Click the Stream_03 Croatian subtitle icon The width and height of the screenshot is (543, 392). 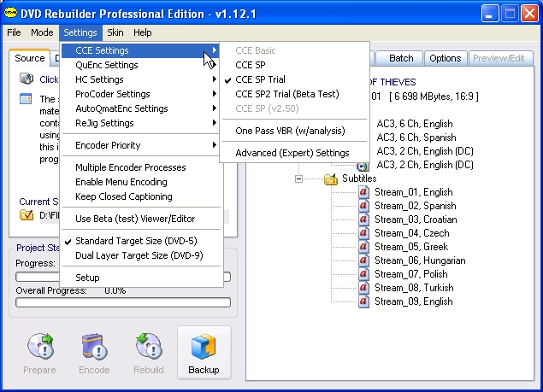pyautogui.click(x=363, y=219)
